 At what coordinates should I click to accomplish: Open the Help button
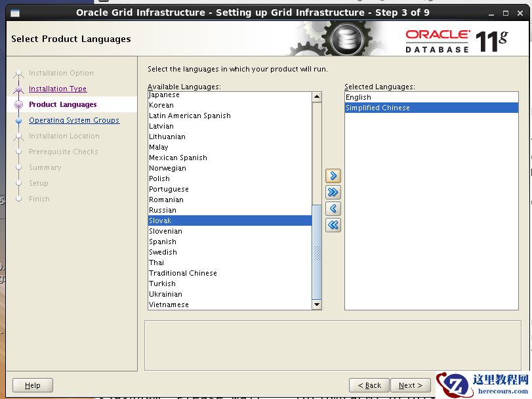(x=33, y=385)
